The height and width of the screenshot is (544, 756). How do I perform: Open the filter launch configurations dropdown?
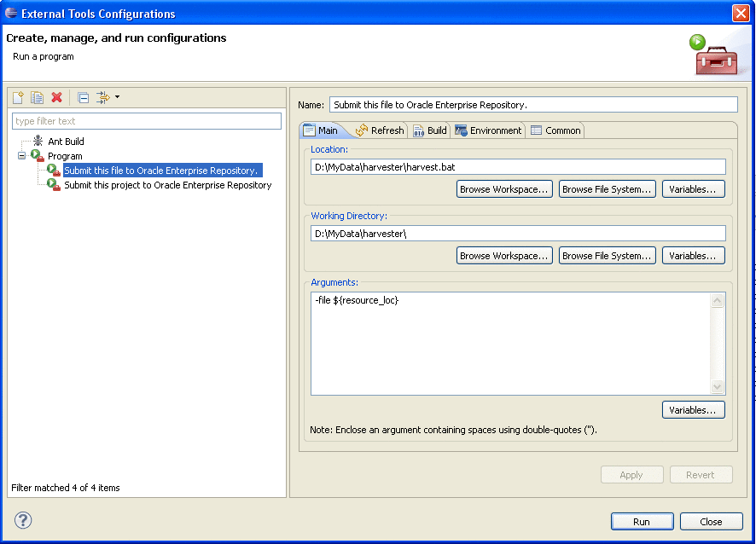[x=117, y=97]
